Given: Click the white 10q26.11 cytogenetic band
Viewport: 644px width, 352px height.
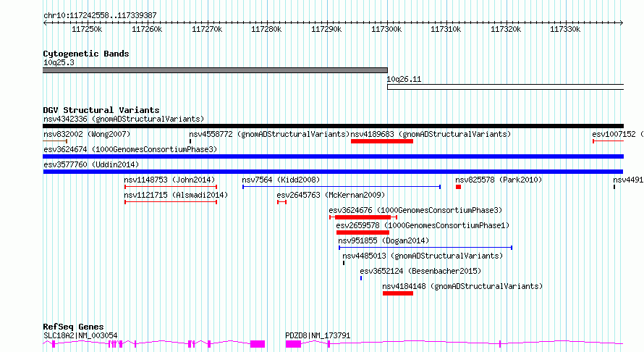Looking at the screenshot, I should [506, 87].
